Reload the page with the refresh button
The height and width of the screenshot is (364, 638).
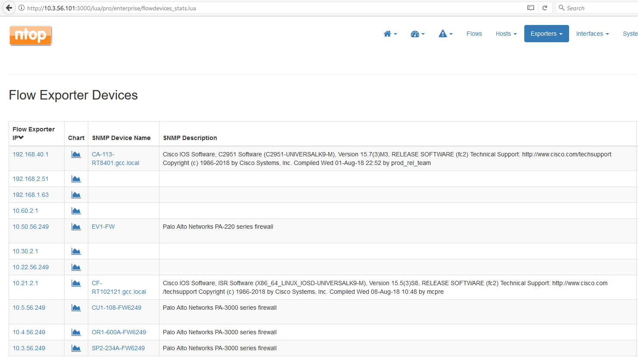[x=544, y=8]
